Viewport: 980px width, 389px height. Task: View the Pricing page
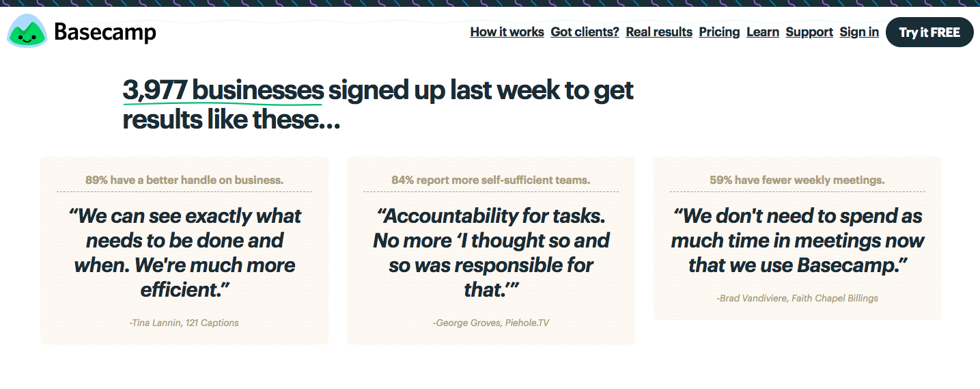[719, 32]
